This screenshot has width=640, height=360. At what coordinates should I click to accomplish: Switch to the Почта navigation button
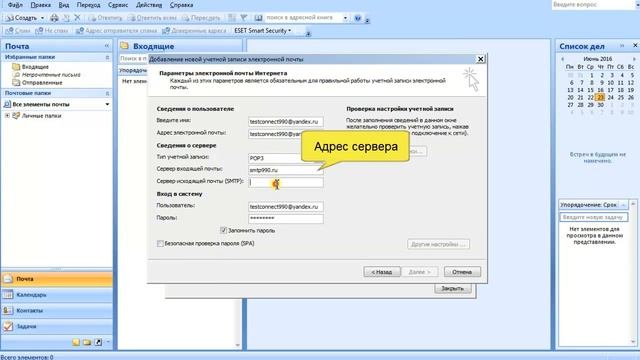pyautogui.click(x=57, y=279)
